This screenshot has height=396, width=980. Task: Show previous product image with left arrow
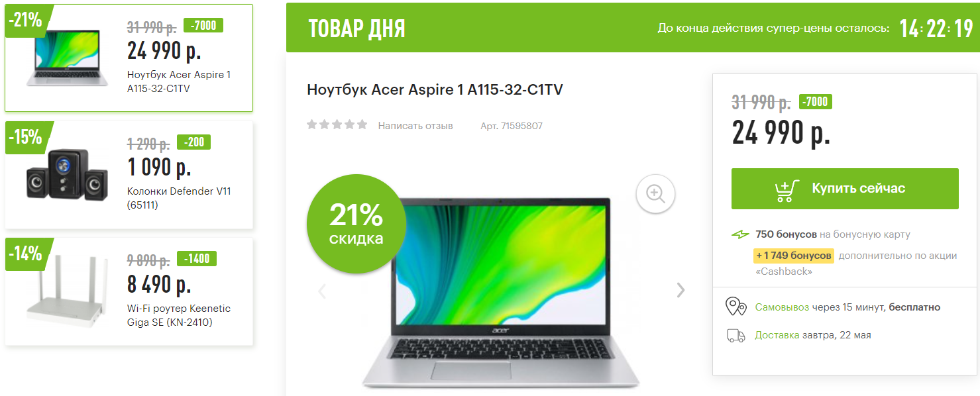coord(323,290)
